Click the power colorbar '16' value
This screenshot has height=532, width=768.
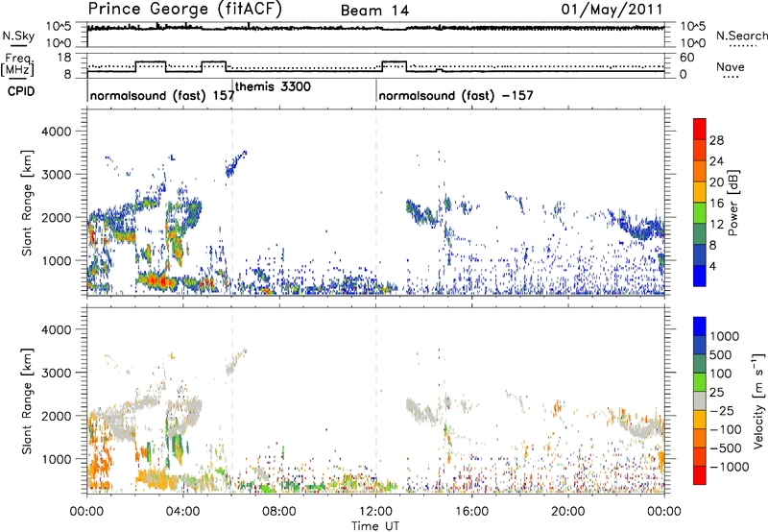tap(716, 204)
